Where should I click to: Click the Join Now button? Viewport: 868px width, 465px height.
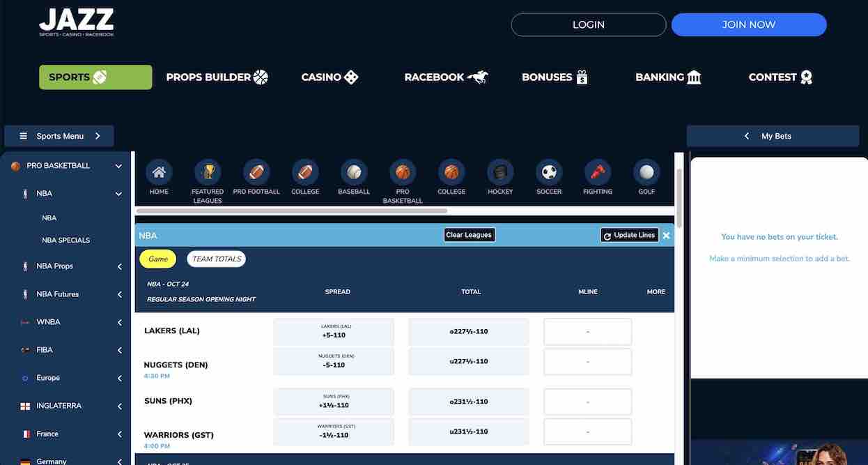tap(748, 24)
